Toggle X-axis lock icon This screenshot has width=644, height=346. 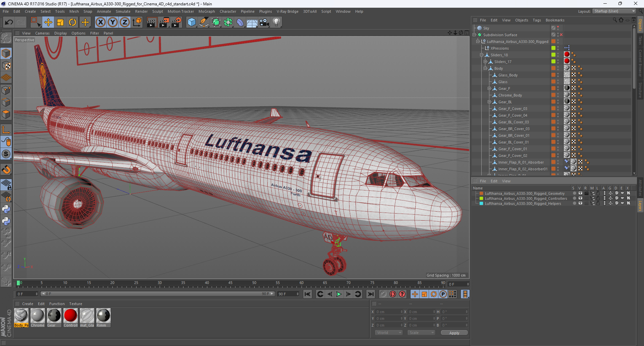pos(100,22)
